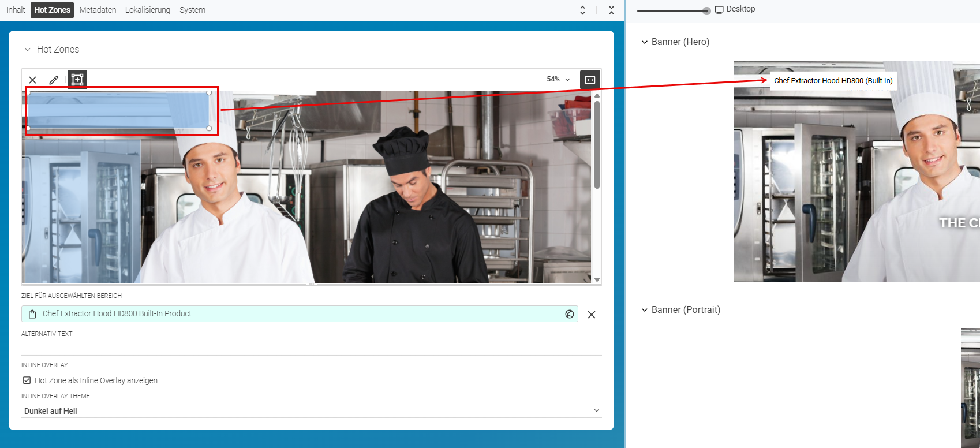Image resolution: width=980 pixels, height=448 pixels.
Task: Open the Lokalisierung tab
Action: pos(148,10)
